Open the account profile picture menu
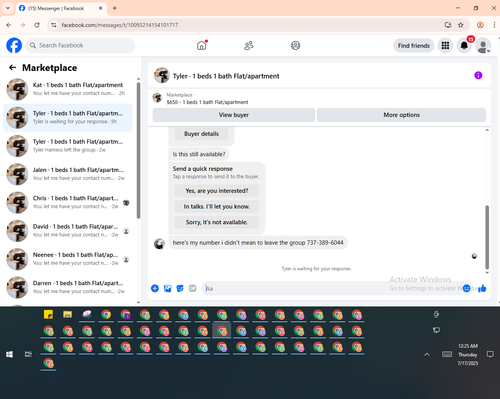Screen dimensions: 500x399 [483, 45]
